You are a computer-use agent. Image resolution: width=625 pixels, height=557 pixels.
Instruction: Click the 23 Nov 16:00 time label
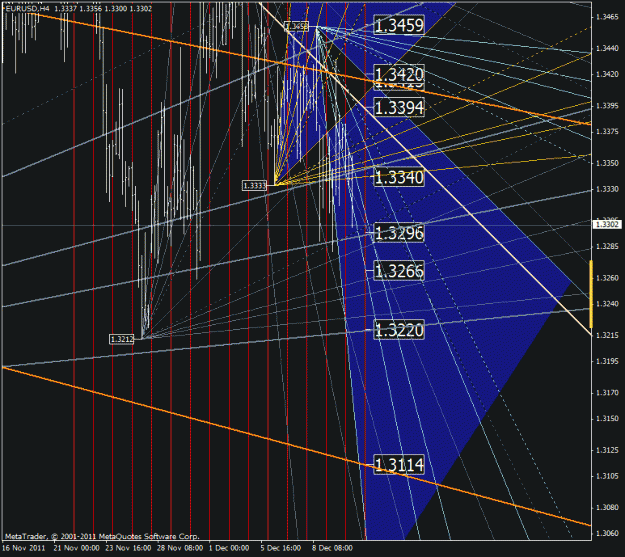[128, 548]
